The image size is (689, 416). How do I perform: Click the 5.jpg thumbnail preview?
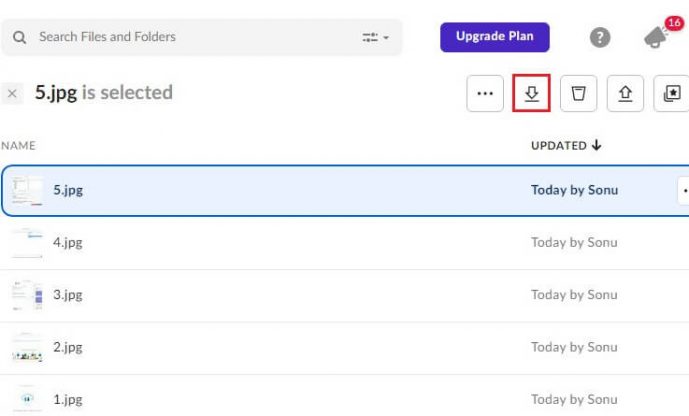(27, 190)
